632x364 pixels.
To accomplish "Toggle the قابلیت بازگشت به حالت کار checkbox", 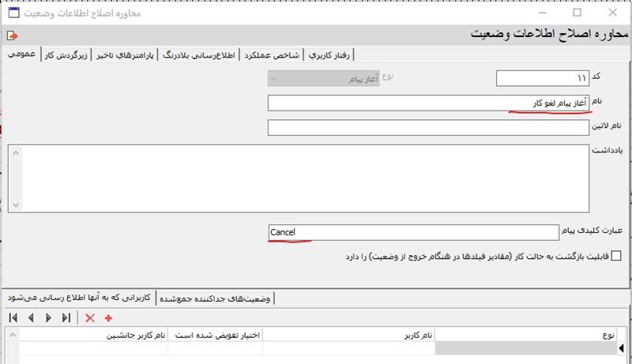I will tap(616, 256).
